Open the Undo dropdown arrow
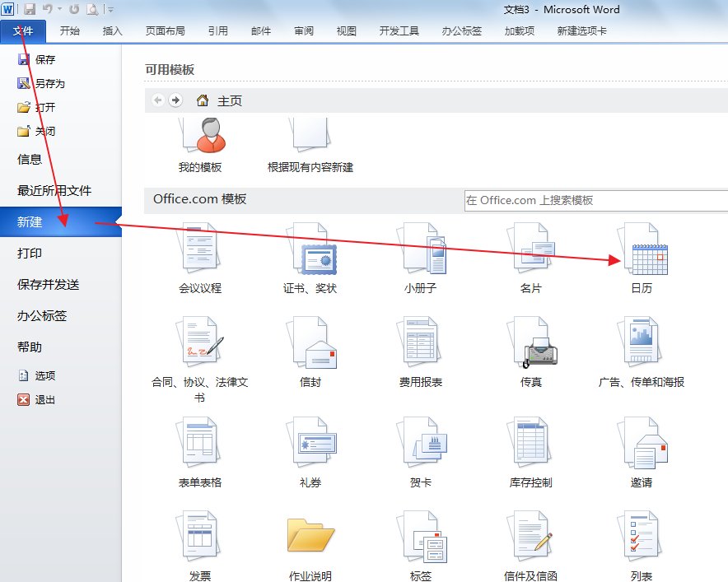This screenshot has width=728, height=582. [x=58, y=9]
